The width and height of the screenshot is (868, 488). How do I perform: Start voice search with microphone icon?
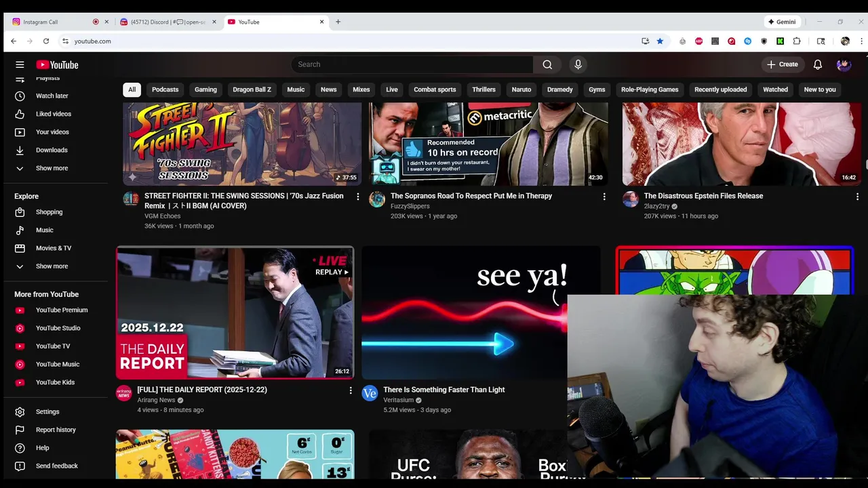tap(578, 64)
